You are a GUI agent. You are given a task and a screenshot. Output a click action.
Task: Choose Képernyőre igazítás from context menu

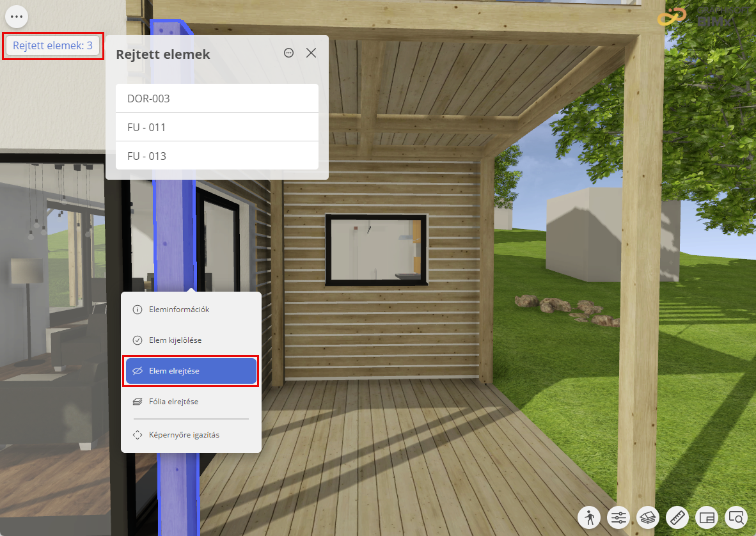click(191, 435)
